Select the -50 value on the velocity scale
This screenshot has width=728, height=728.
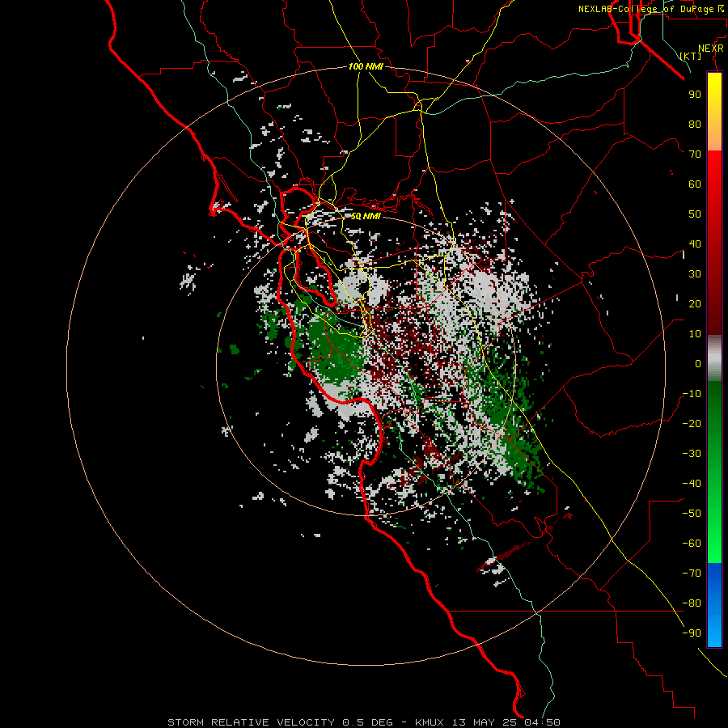tap(692, 514)
